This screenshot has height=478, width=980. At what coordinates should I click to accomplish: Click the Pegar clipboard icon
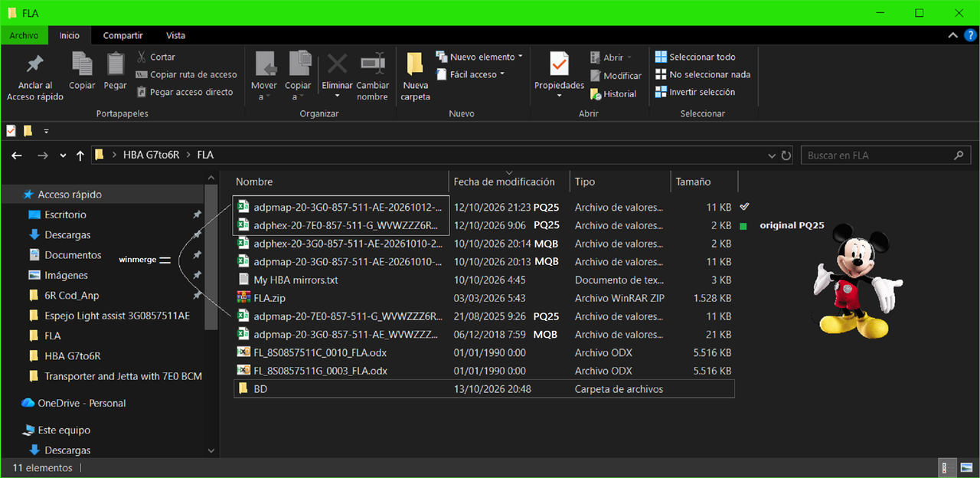pyautogui.click(x=116, y=64)
